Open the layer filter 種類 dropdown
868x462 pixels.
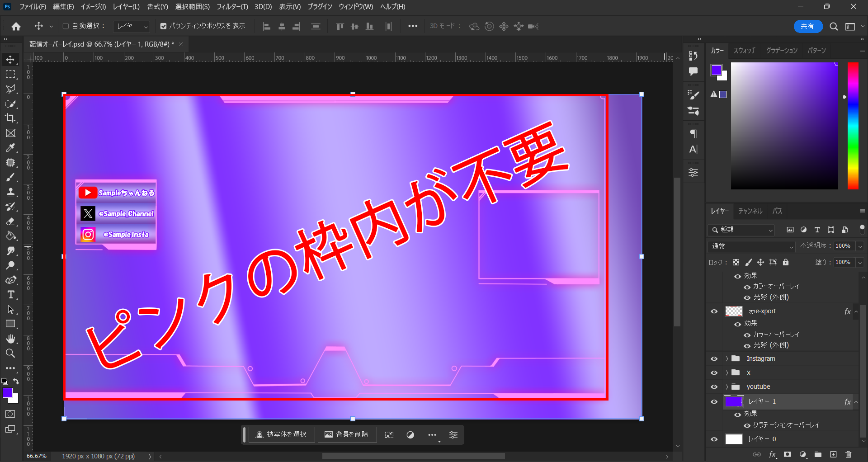(741, 230)
